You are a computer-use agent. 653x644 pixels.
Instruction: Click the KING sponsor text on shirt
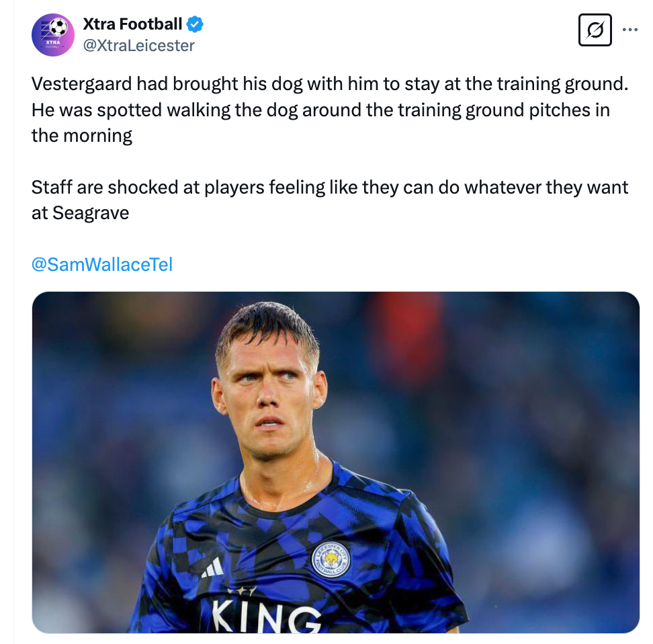coord(265,618)
